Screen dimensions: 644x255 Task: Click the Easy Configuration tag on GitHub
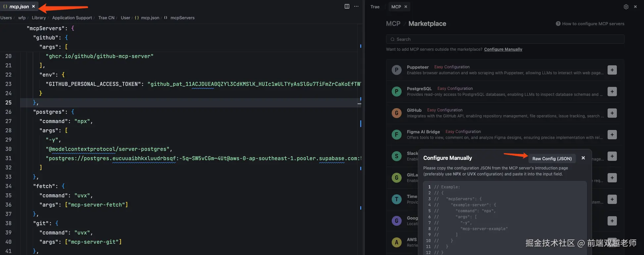pyautogui.click(x=445, y=110)
